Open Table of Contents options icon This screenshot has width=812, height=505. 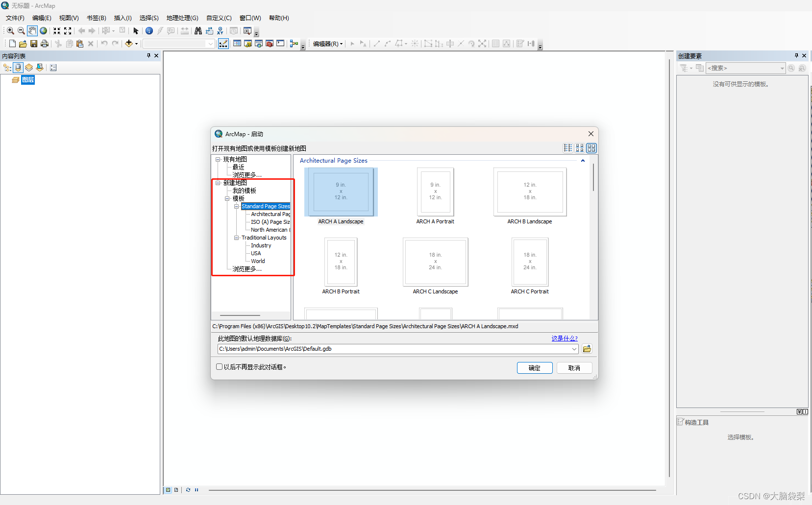[x=53, y=68]
